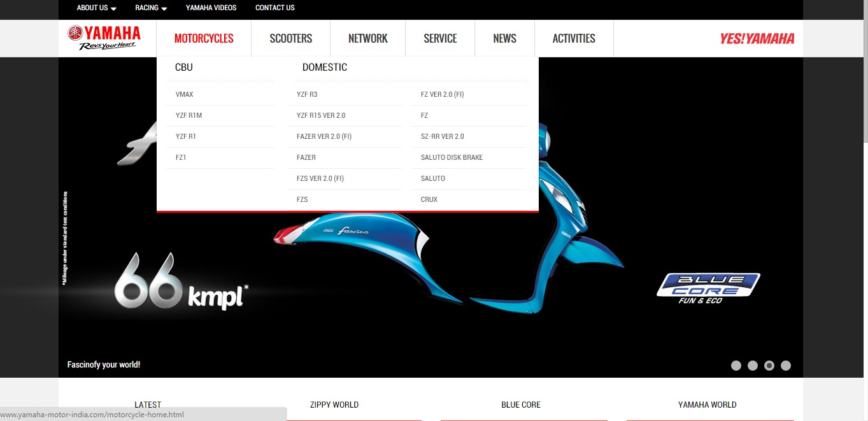Switch to the LATEST tab
The height and width of the screenshot is (421, 868).
(x=148, y=404)
